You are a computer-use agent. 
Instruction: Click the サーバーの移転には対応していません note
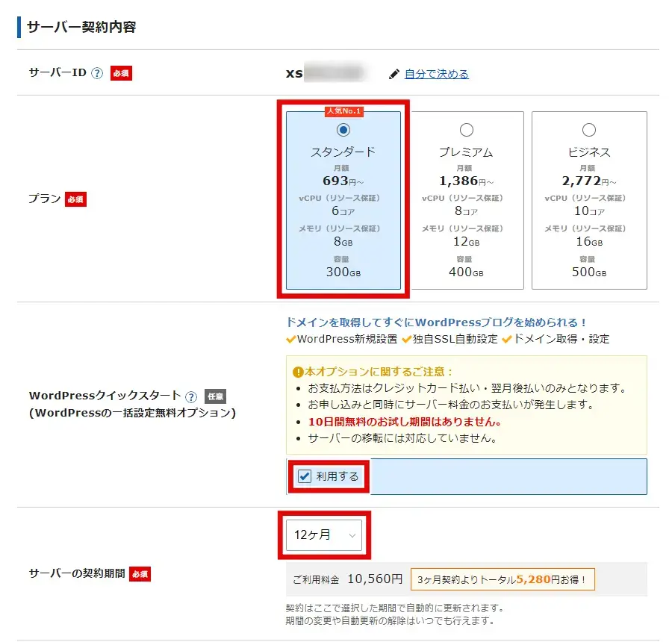pos(402,438)
